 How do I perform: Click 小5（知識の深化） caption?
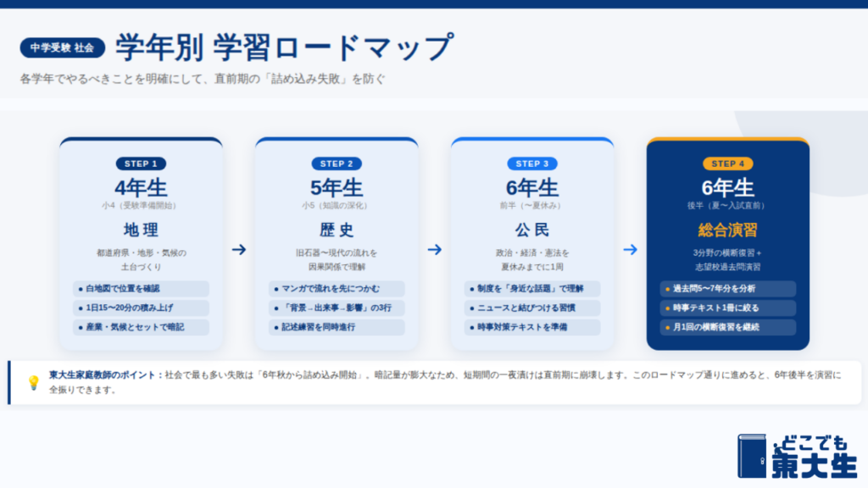coord(337,206)
